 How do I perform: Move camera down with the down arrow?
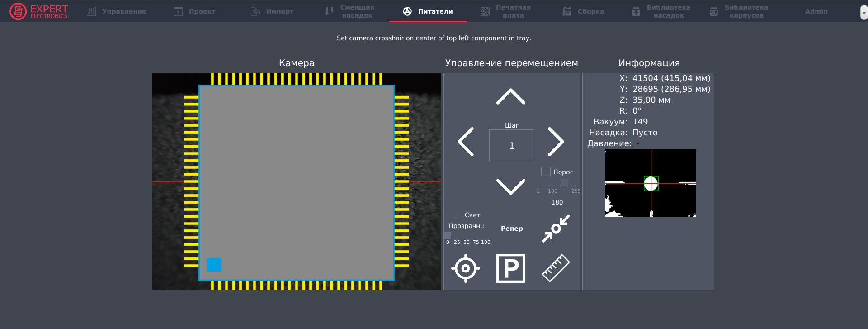[511, 186]
